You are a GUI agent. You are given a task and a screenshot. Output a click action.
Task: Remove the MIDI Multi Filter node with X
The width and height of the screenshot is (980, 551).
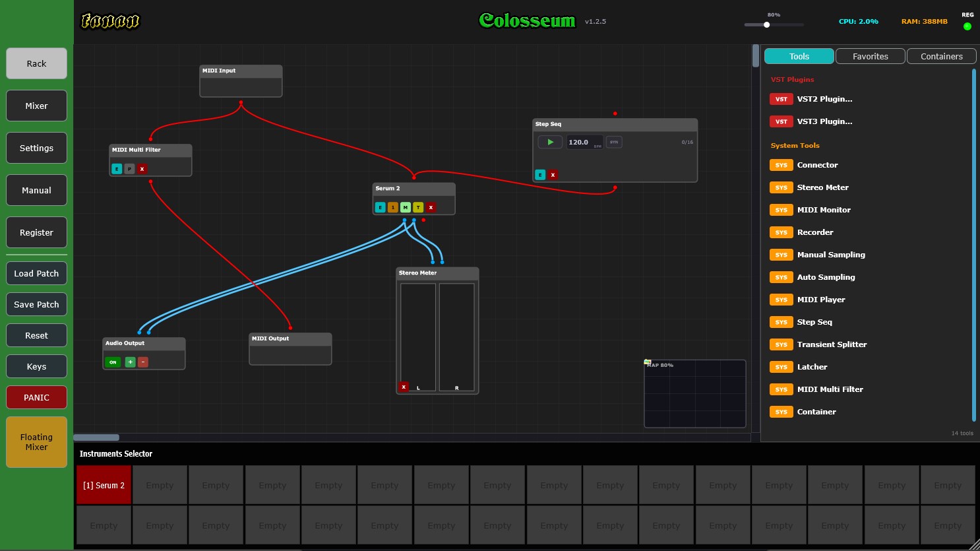pos(142,169)
